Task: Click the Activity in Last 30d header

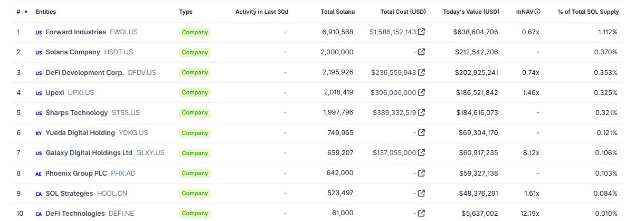Action: [x=262, y=12]
